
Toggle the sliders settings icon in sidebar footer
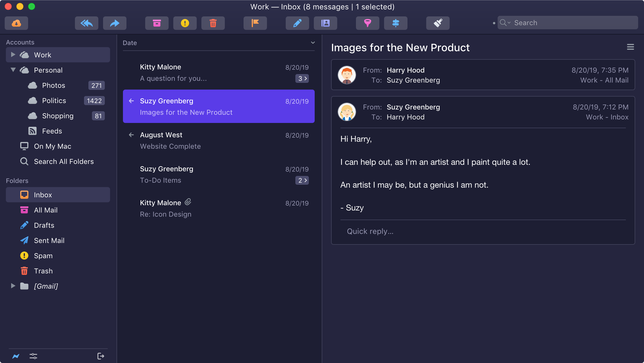coord(33,356)
